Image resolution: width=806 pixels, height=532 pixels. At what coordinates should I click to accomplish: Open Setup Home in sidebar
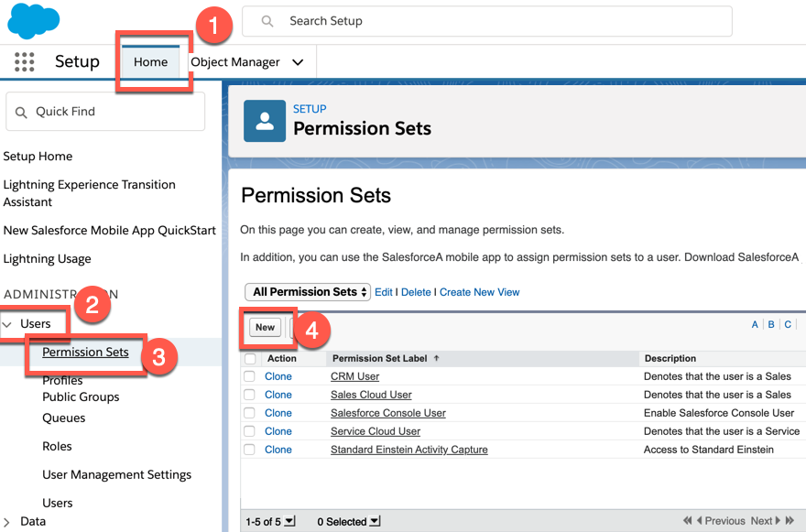[38, 157]
